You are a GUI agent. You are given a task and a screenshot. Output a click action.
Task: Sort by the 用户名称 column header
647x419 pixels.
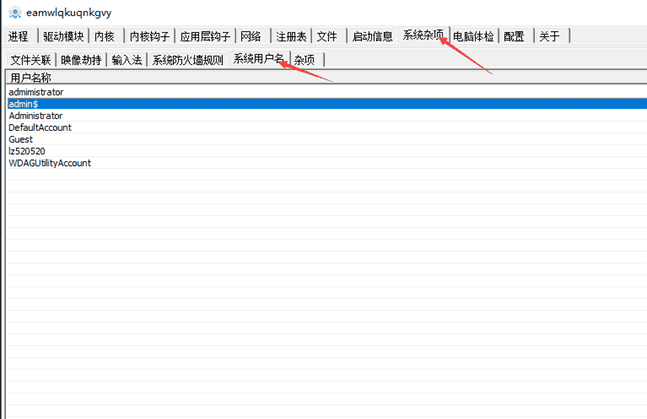[30, 77]
